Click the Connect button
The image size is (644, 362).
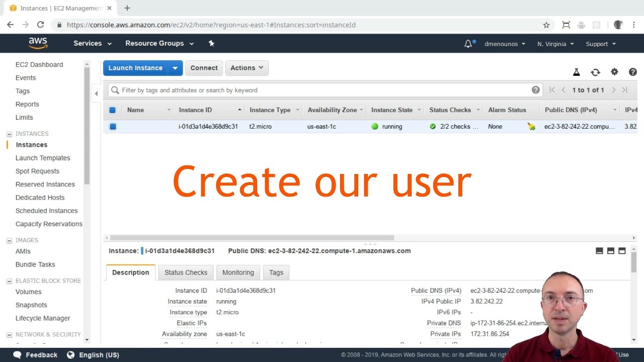tap(204, 68)
